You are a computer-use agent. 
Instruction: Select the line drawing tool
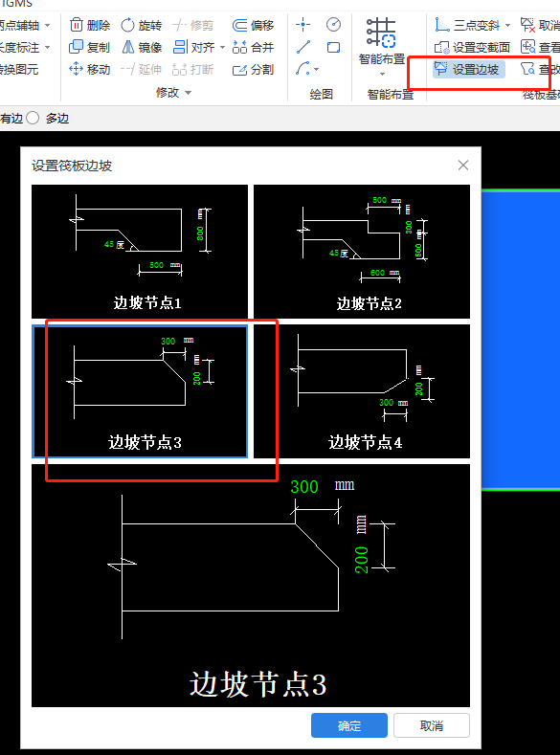(x=302, y=47)
